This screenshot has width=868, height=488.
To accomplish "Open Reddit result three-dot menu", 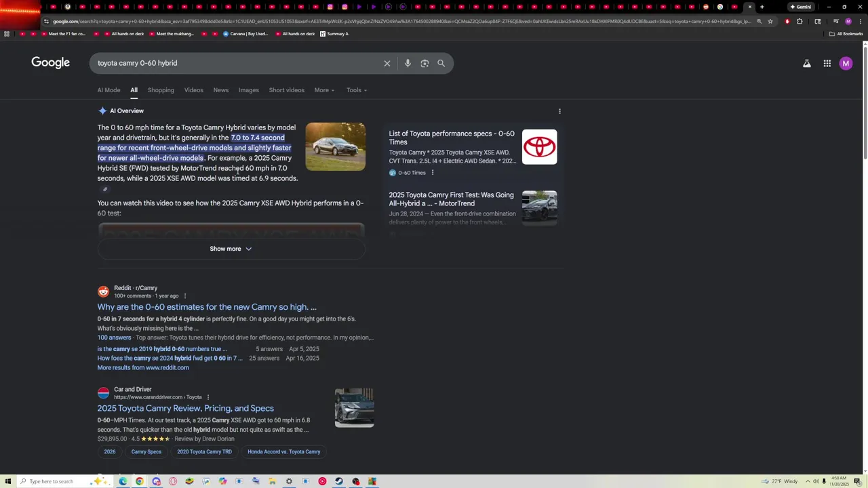I will pyautogui.click(x=184, y=296).
